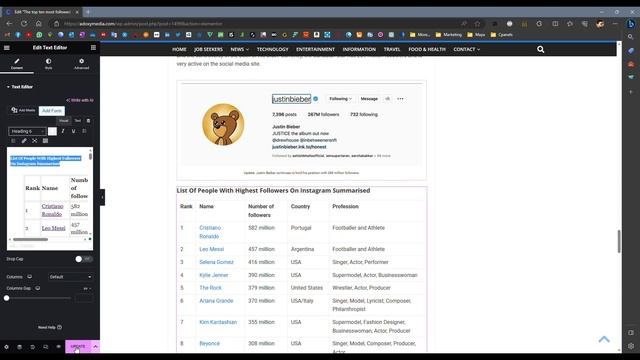
Task: Open the Elementor hamburger menu
Action: [7, 48]
